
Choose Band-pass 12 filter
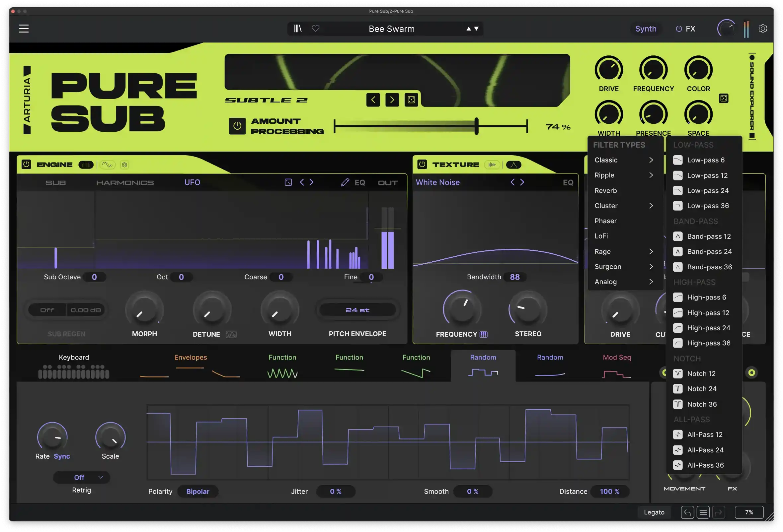tap(703, 236)
